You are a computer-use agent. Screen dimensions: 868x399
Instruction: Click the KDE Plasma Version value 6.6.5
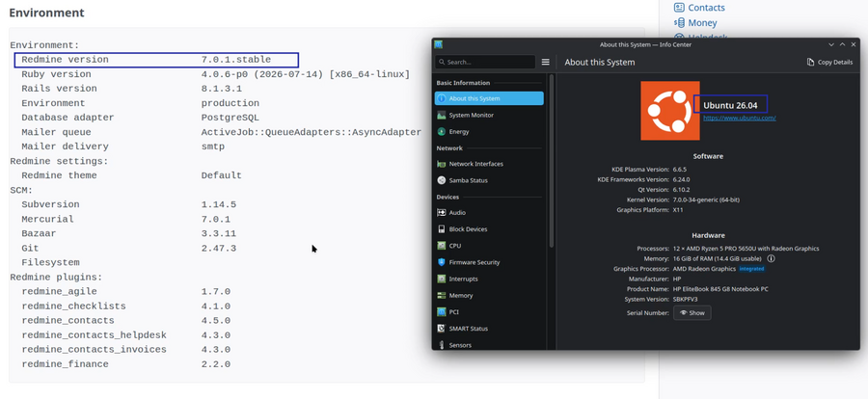[x=679, y=170]
